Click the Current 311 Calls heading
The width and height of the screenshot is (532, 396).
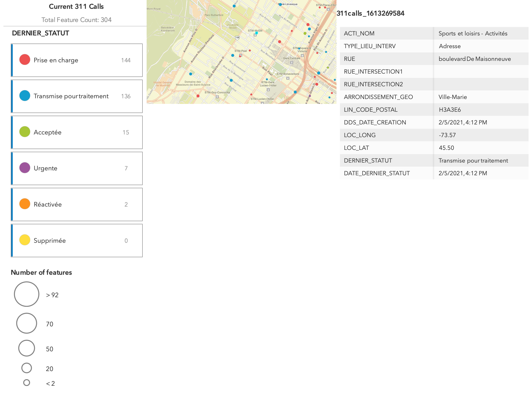coord(76,7)
